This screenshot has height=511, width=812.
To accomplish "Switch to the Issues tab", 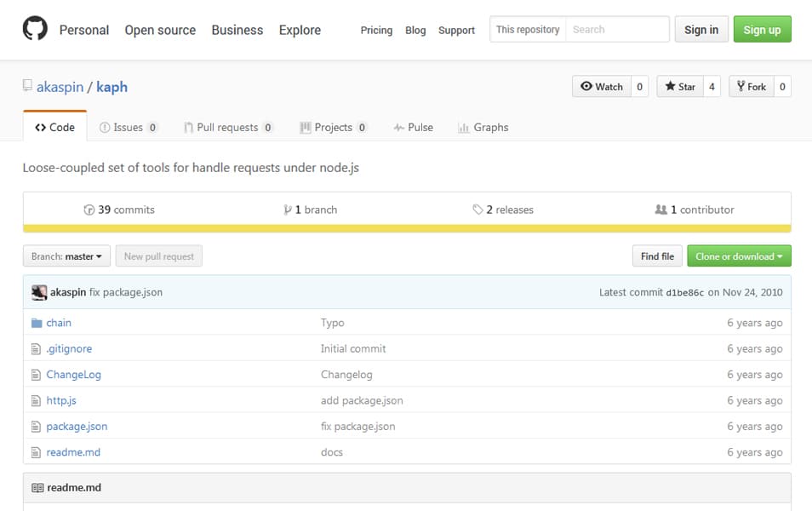I will (x=128, y=127).
